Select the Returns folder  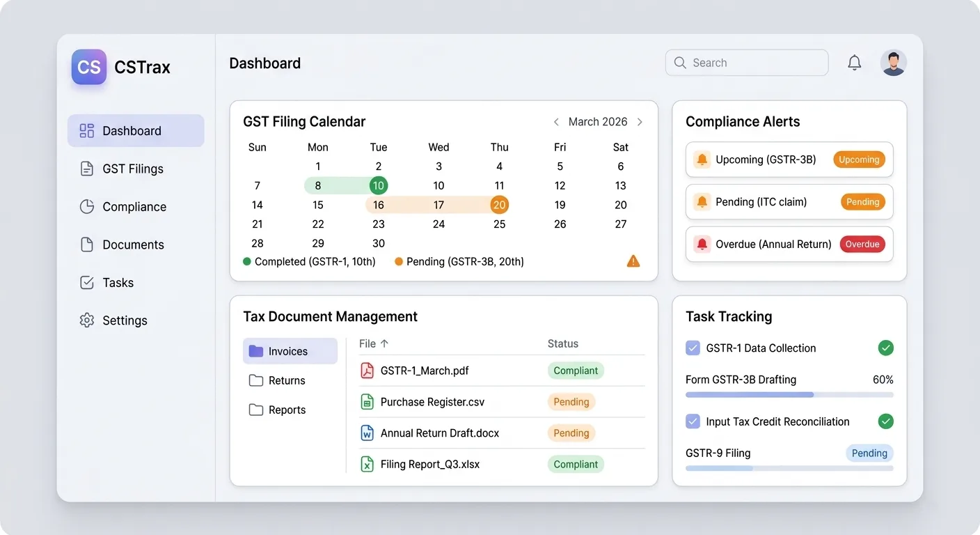tap(286, 380)
